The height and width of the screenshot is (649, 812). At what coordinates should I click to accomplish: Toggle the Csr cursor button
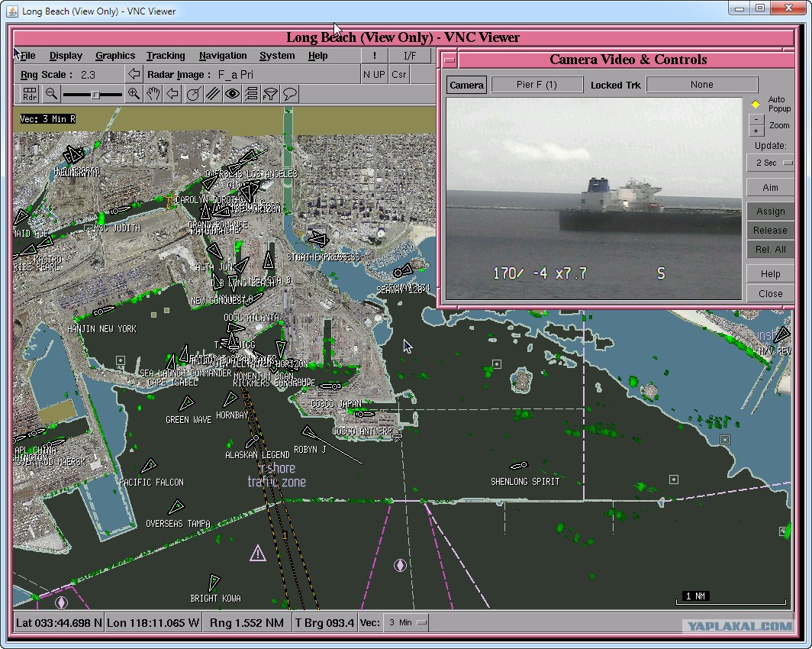398,75
